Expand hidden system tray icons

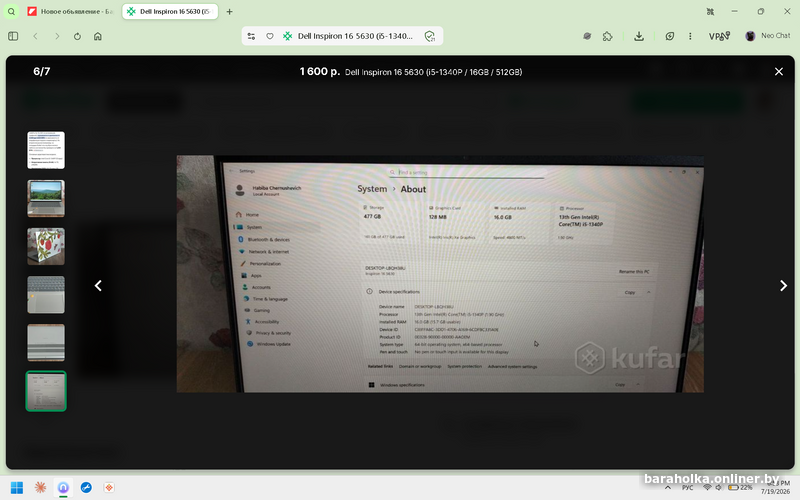point(667,488)
